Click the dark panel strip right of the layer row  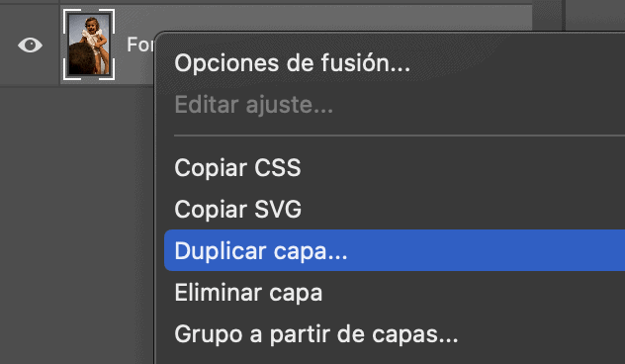coord(547,16)
